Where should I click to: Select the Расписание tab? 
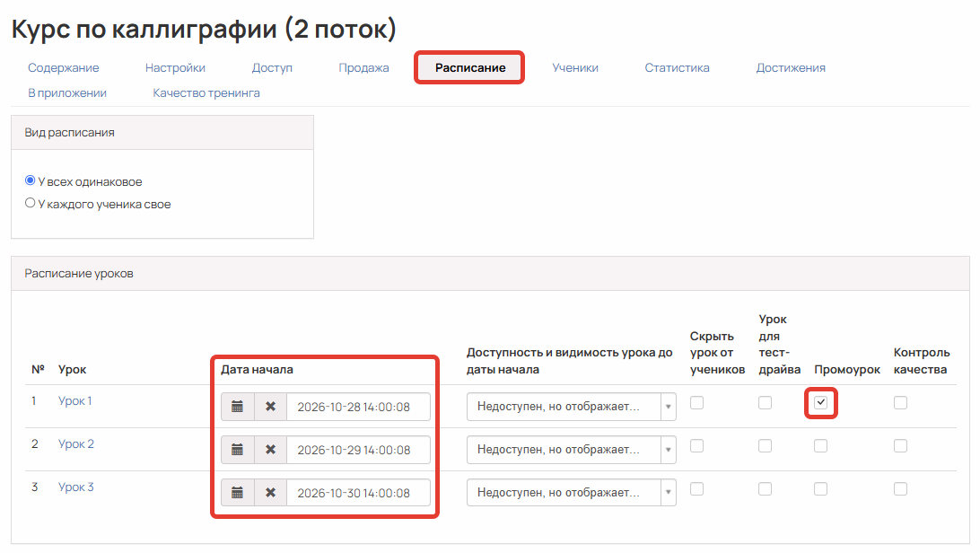tap(470, 67)
